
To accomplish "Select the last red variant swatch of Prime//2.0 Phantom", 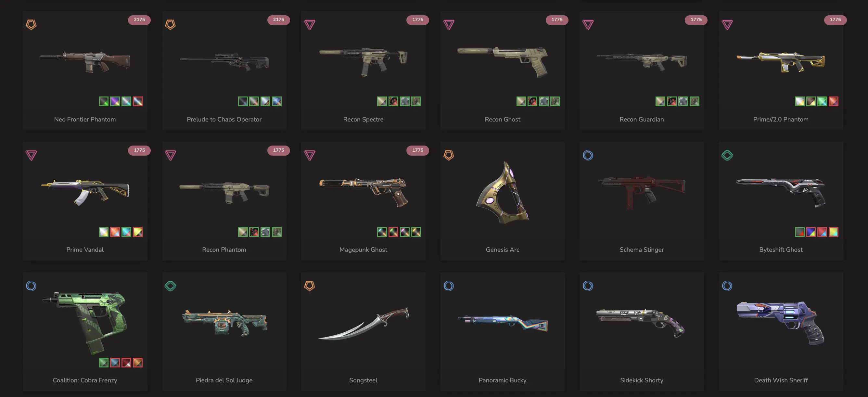I will tap(833, 101).
